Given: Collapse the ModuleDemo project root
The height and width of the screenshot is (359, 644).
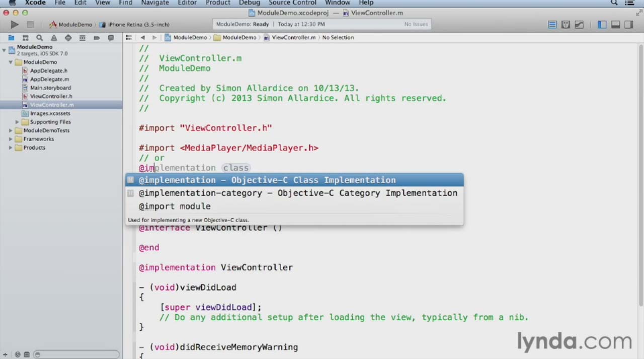Looking at the screenshot, I should (4, 50).
